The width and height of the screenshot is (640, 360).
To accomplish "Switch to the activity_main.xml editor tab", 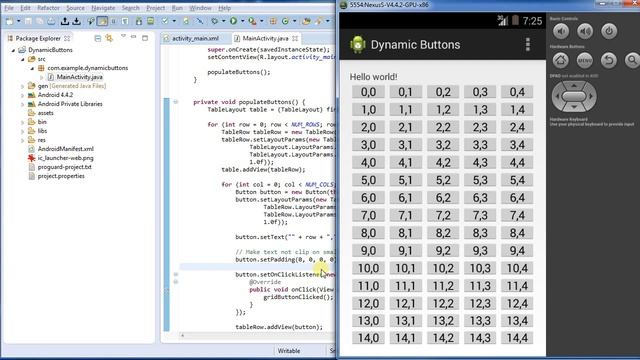I will [x=195, y=38].
